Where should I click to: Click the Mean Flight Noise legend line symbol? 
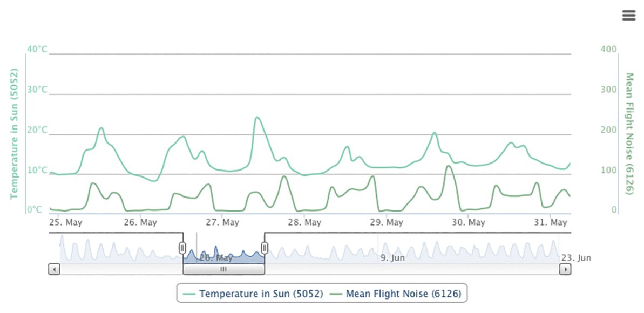tap(336, 294)
